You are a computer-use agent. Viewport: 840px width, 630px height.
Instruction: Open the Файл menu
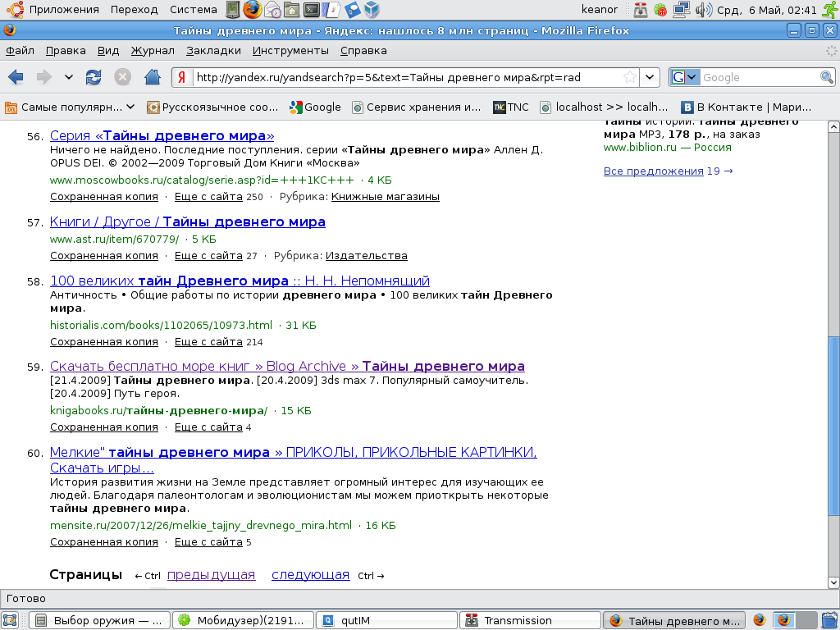point(20,50)
